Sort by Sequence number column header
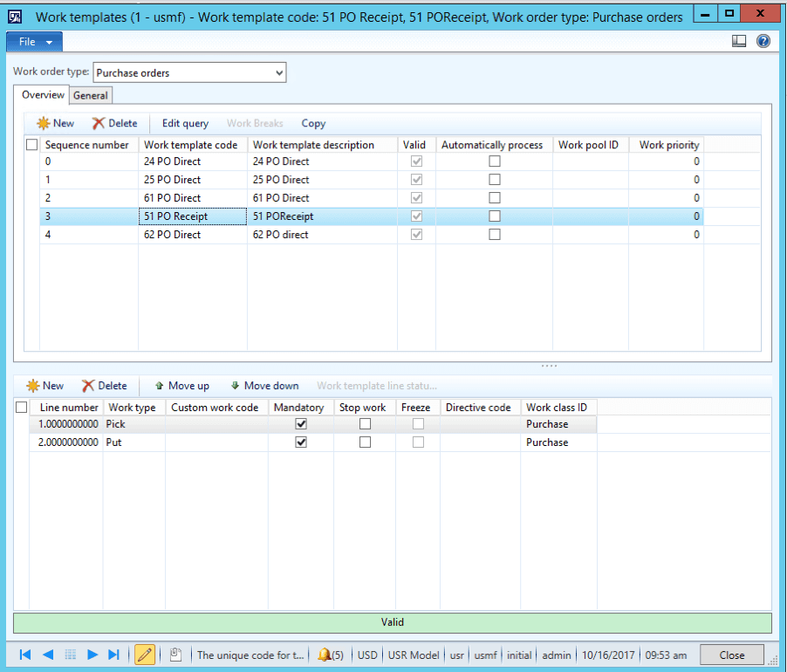 (89, 145)
